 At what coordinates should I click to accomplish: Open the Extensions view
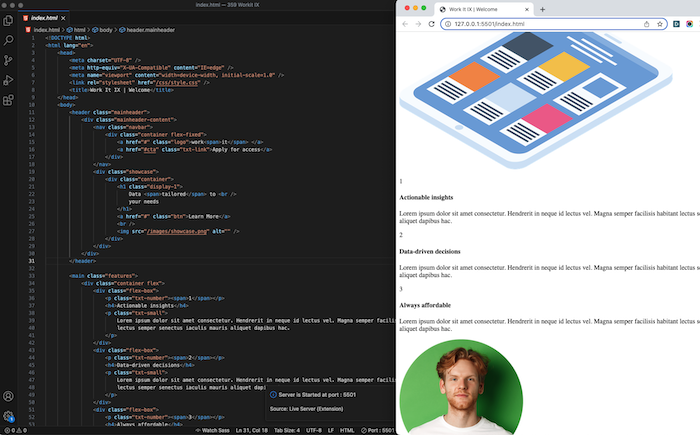point(8,100)
